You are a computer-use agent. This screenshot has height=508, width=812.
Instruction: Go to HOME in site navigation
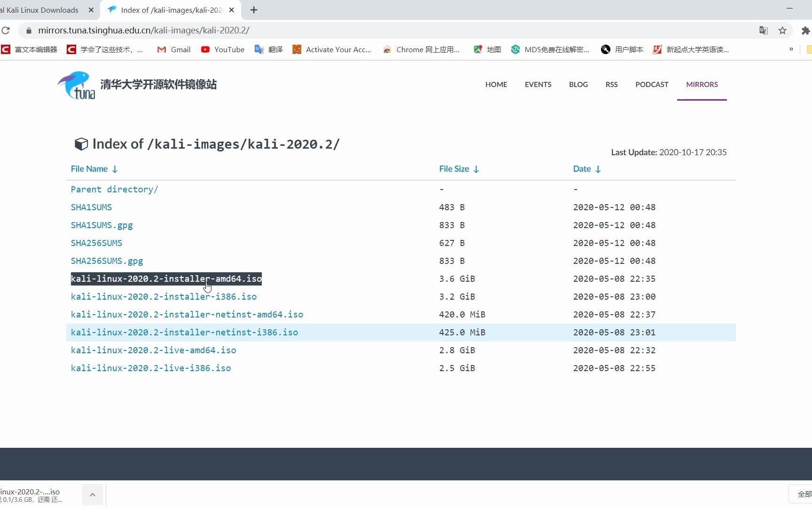pos(496,85)
